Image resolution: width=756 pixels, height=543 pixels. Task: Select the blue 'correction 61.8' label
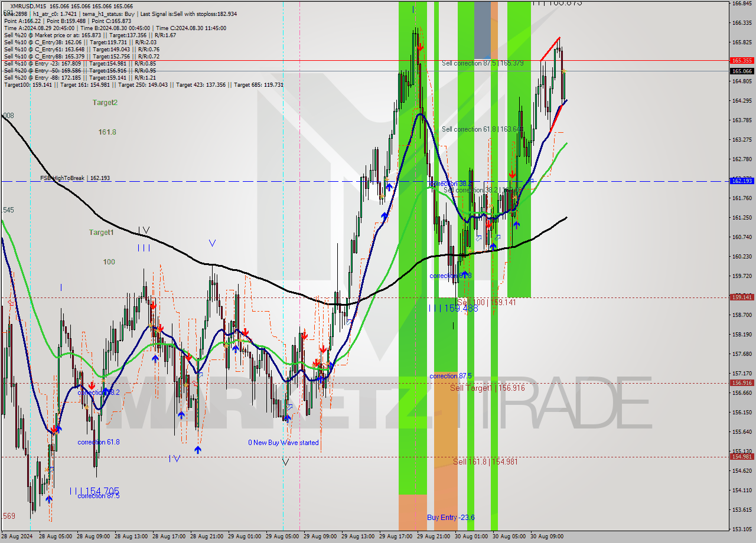point(99,442)
